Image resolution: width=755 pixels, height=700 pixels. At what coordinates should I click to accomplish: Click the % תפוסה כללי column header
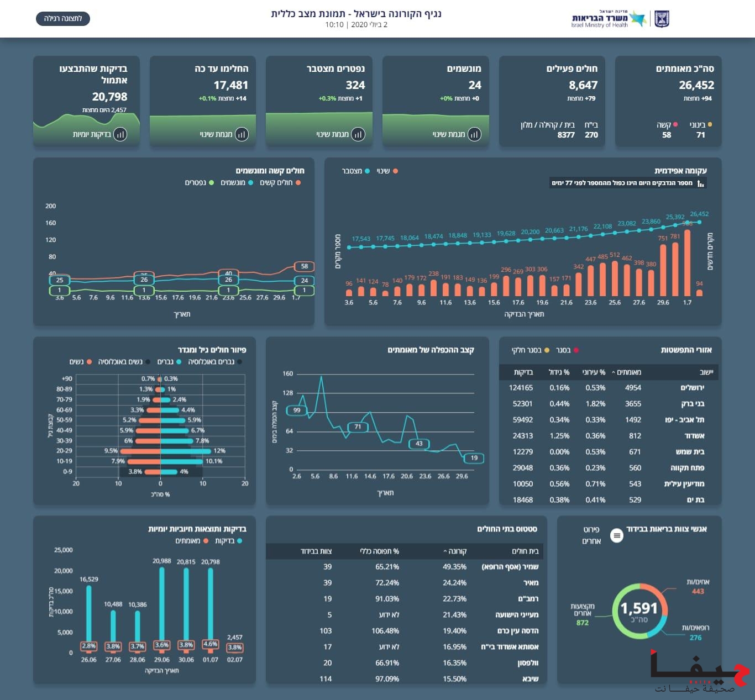click(379, 551)
